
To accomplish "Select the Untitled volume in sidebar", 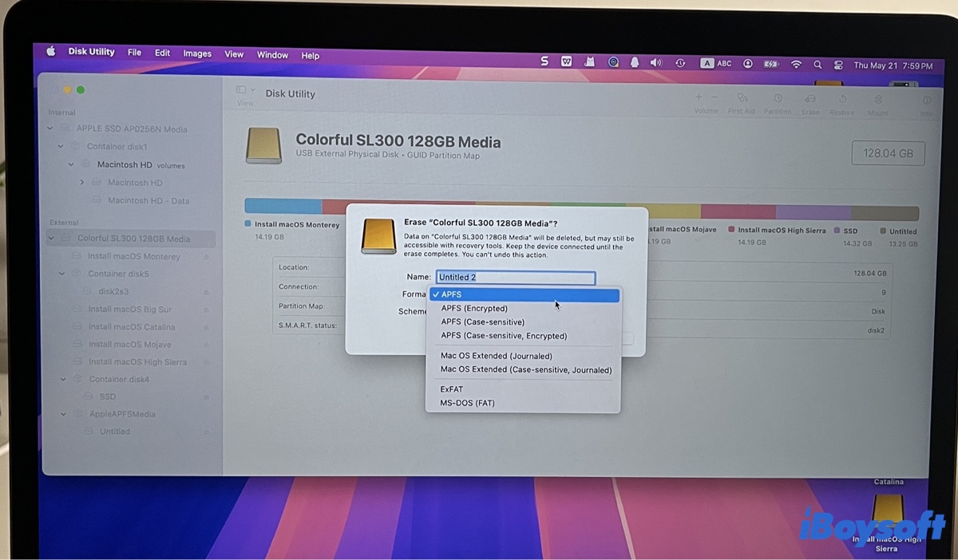I will pyautogui.click(x=115, y=432).
